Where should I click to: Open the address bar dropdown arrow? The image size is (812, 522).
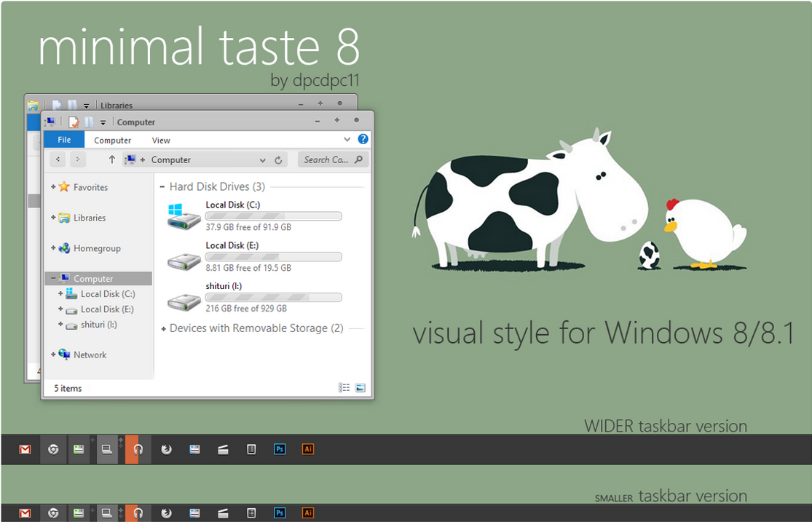262,159
